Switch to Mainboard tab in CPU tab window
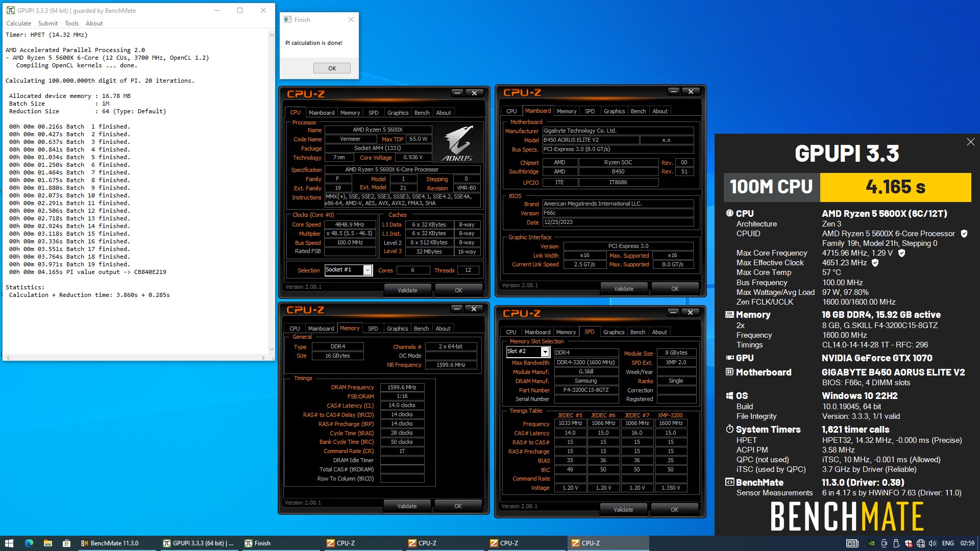The image size is (980, 551). click(322, 113)
